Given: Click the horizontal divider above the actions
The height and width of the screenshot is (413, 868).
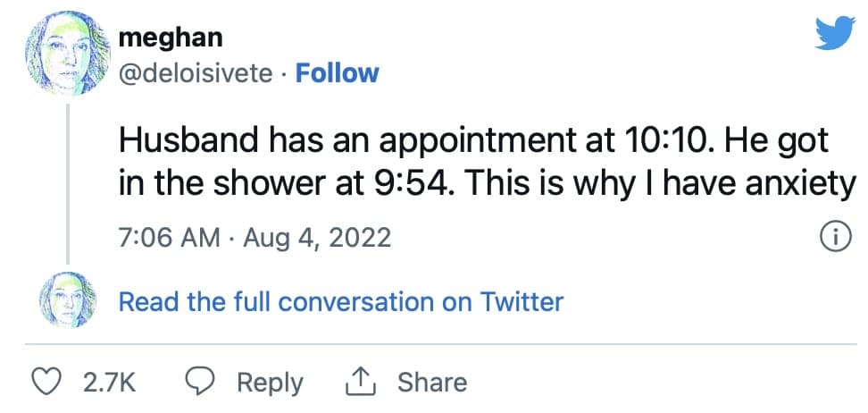Looking at the screenshot, I should 440,344.
